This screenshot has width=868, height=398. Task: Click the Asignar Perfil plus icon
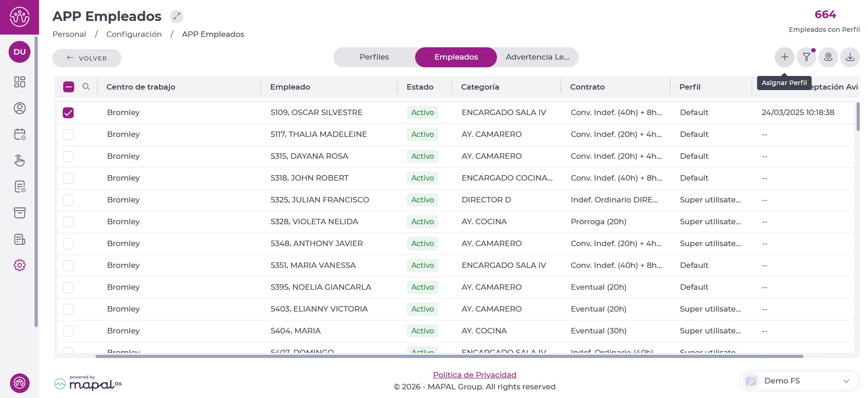click(x=784, y=57)
